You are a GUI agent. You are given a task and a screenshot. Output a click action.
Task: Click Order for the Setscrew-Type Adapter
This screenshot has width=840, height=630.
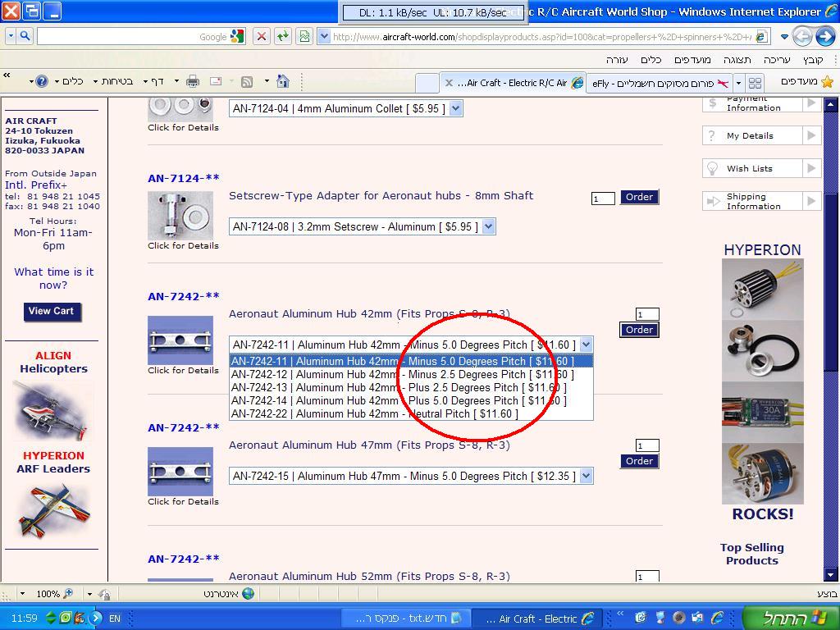[639, 197]
